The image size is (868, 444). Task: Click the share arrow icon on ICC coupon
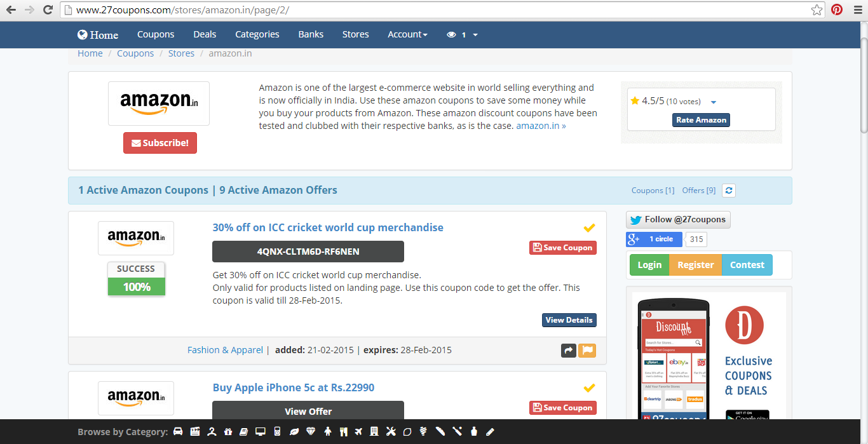click(x=569, y=350)
